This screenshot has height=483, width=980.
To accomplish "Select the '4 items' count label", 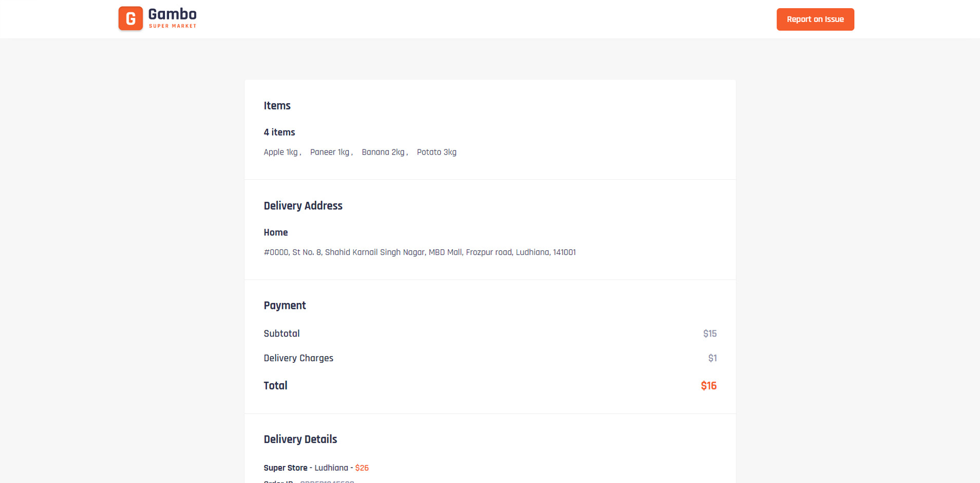I will (x=279, y=133).
